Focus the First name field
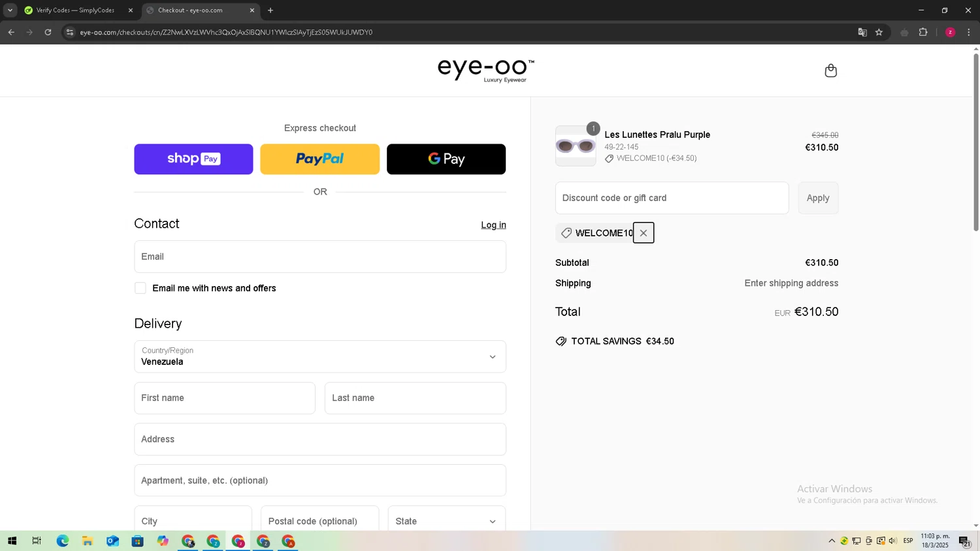This screenshot has width=980, height=551. tap(225, 398)
